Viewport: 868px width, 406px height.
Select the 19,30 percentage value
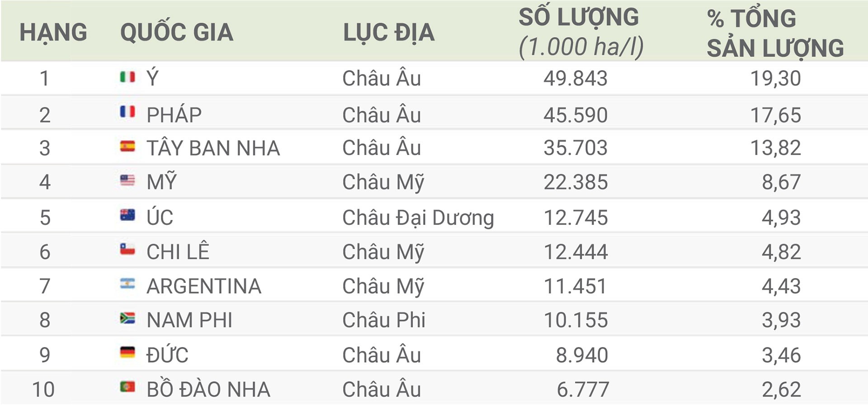point(776,79)
